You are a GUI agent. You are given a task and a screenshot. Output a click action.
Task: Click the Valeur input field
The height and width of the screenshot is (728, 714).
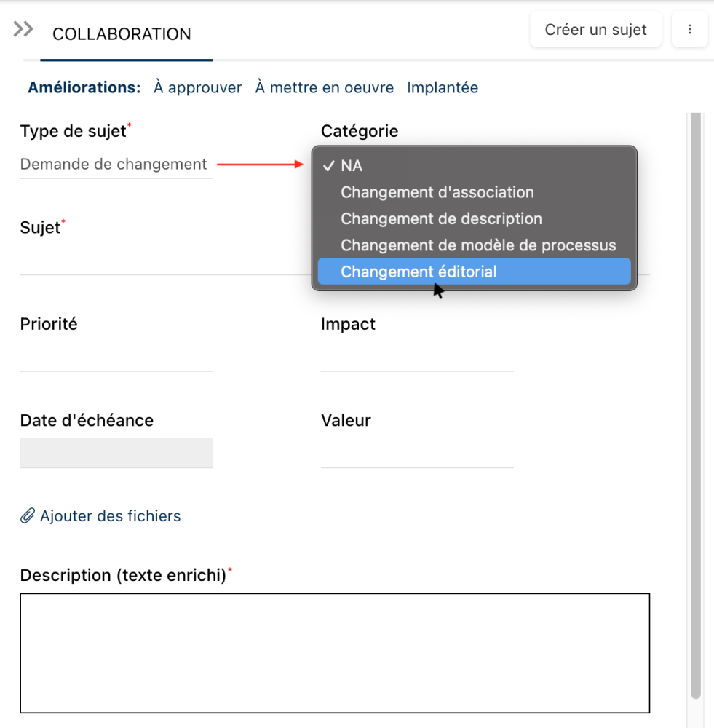tap(416, 454)
